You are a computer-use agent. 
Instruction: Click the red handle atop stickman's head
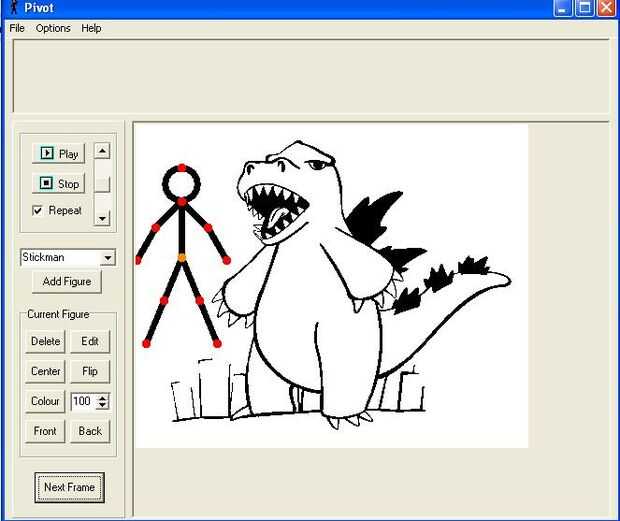click(181, 168)
